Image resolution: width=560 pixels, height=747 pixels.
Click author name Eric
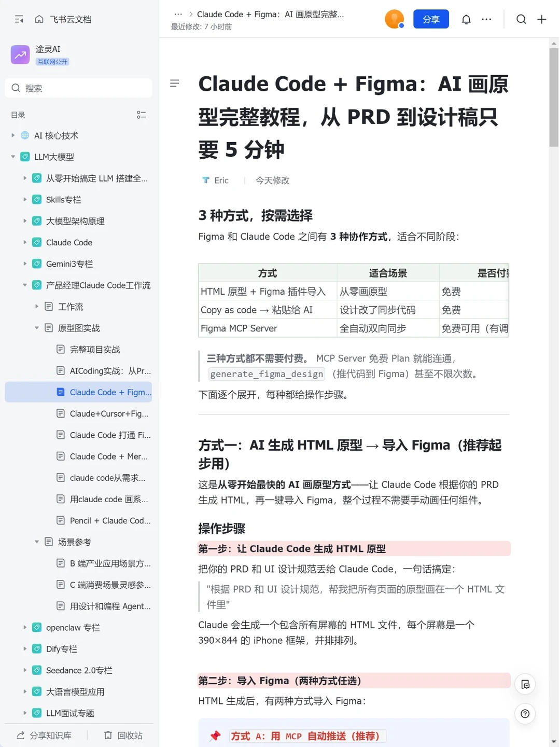(221, 180)
